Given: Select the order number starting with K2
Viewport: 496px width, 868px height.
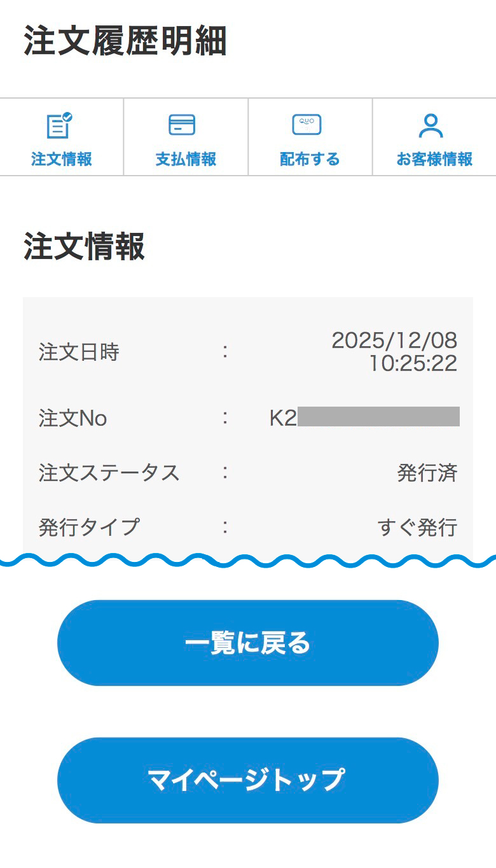Looking at the screenshot, I should click(x=364, y=417).
